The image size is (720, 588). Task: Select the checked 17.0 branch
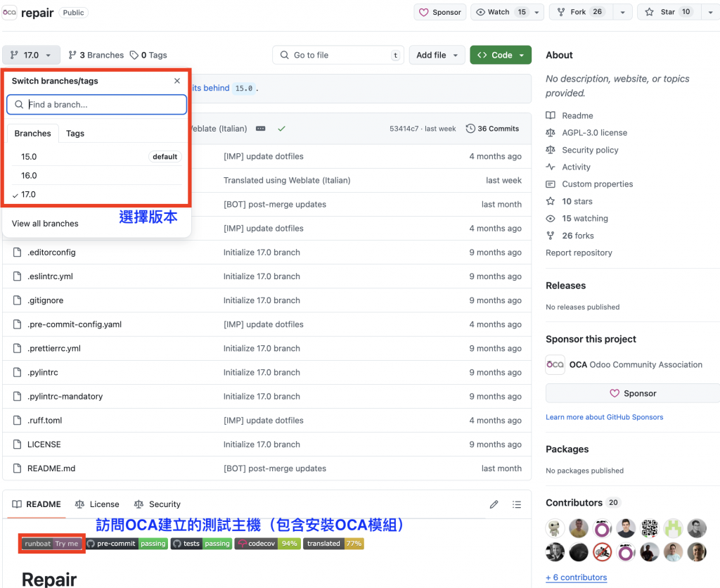click(96, 194)
